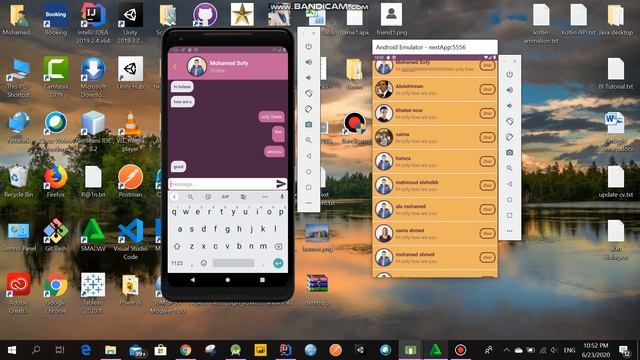Home circle on nextApp emulator toolbar
The image size is (640, 360).
click(509, 200)
